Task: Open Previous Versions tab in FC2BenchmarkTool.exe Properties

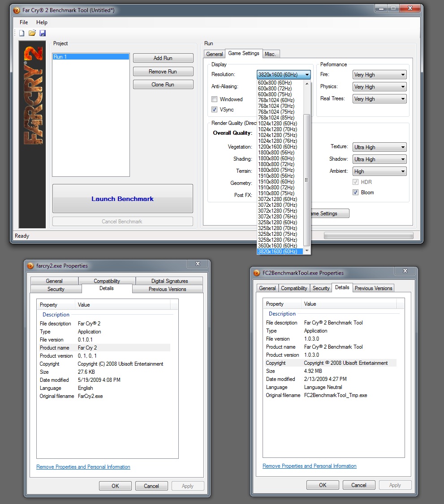Action: point(373,288)
